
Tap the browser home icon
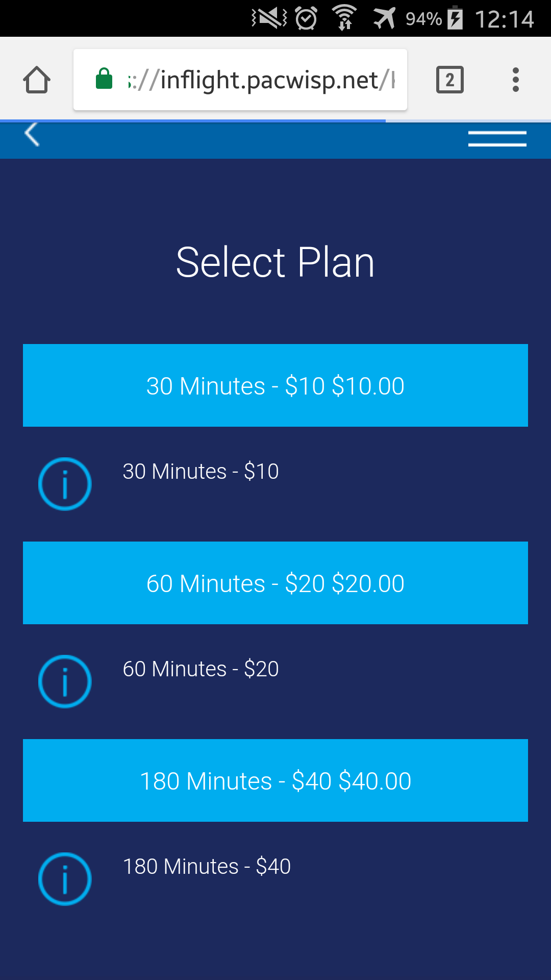click(x=37, y=80)
